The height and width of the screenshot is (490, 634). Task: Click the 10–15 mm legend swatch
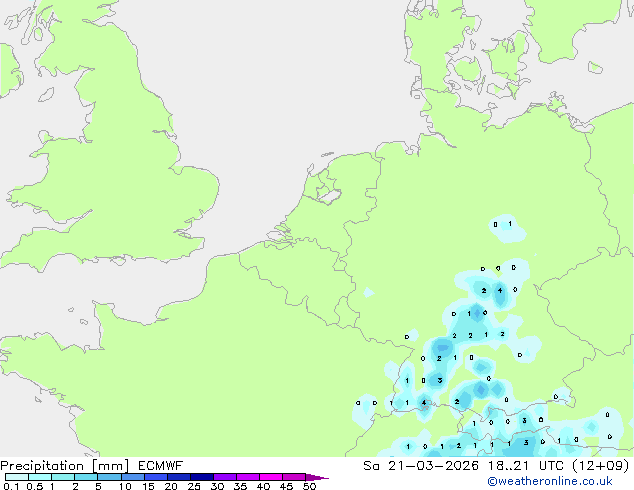pyautogui.click(x=132, y=477)
